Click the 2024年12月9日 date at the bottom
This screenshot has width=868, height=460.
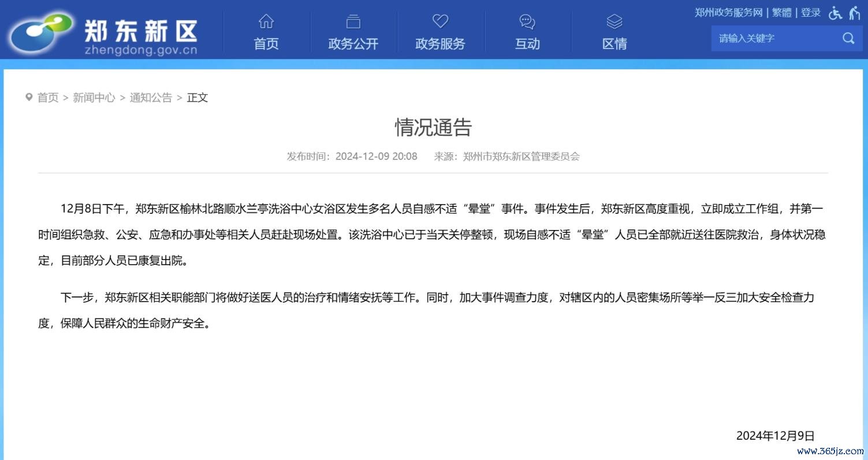(775, 436)
